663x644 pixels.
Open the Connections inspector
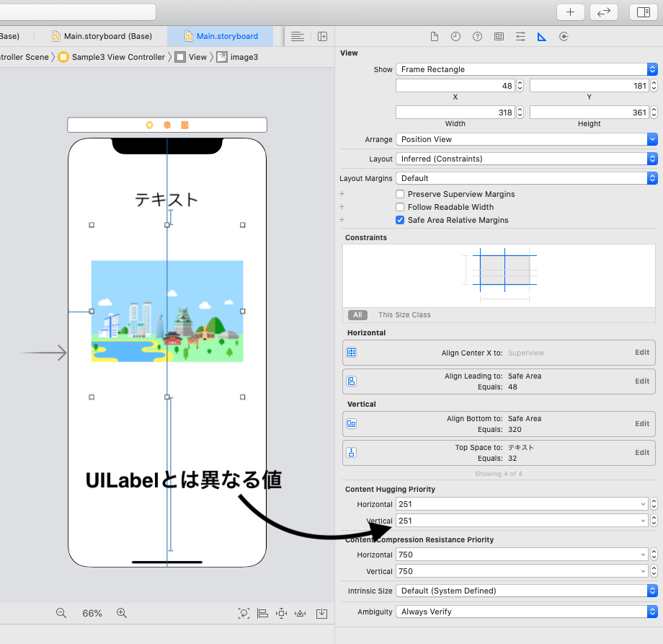564,37
